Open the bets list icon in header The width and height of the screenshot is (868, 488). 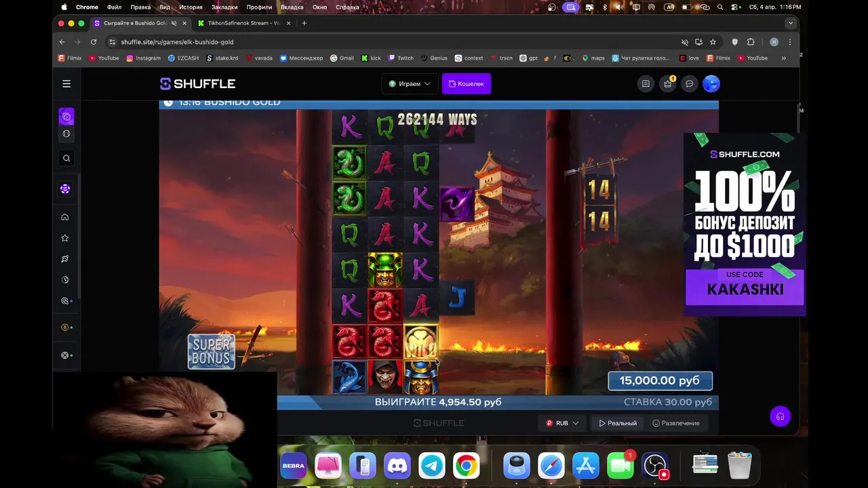[646, 84]
